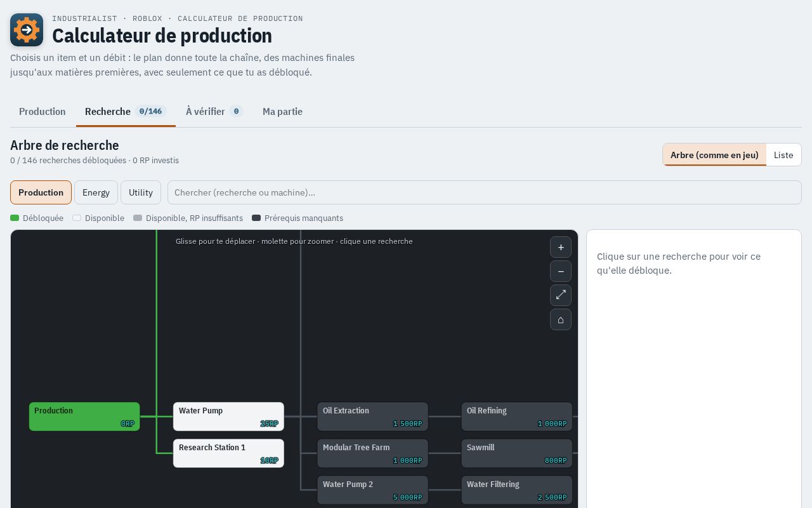812x508 pixels.
Task: Focus the Chercher research search field
Action: 485,192
